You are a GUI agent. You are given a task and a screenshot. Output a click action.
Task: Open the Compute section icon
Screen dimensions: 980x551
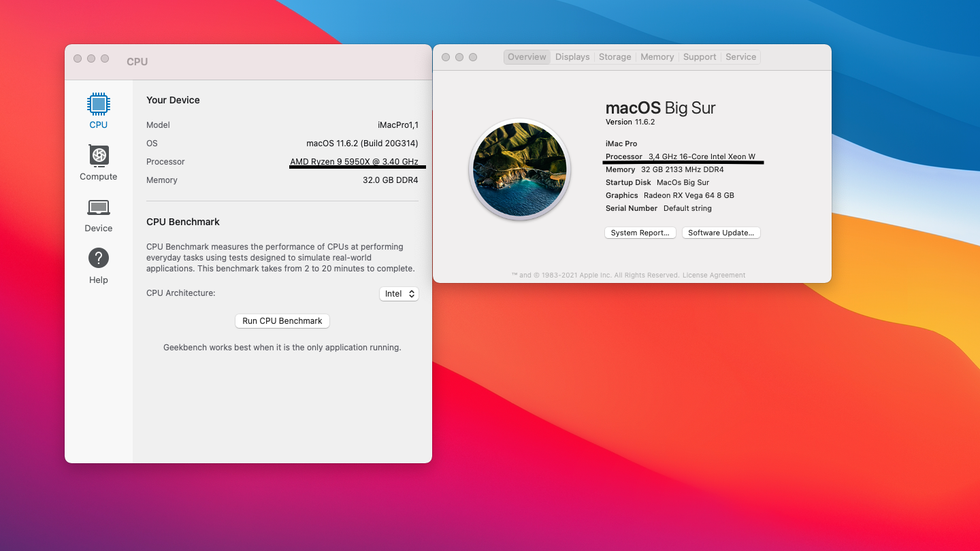(99, 156)
